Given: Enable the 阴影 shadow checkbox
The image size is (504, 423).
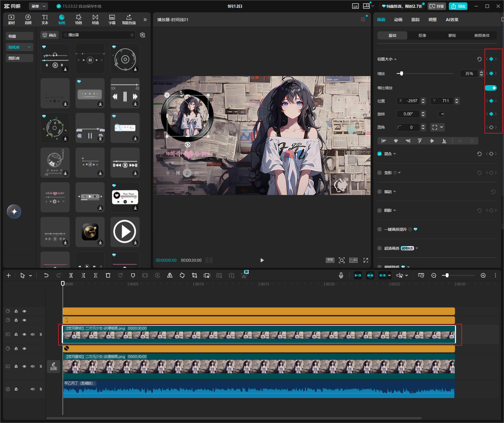Looking at the screenshot, I should coord(379,210).
